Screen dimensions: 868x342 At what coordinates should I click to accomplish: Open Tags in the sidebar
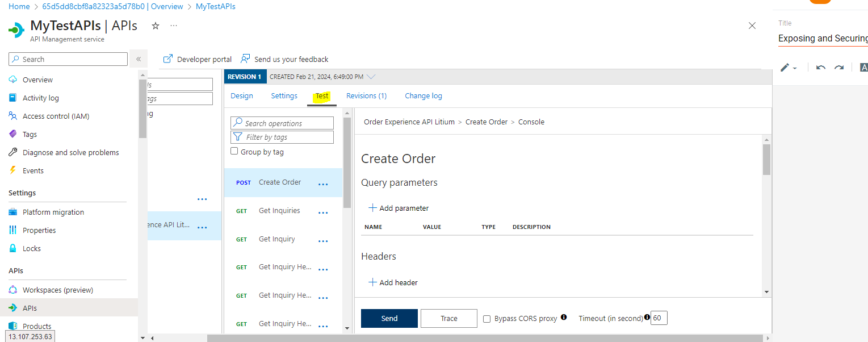(30, 135)
